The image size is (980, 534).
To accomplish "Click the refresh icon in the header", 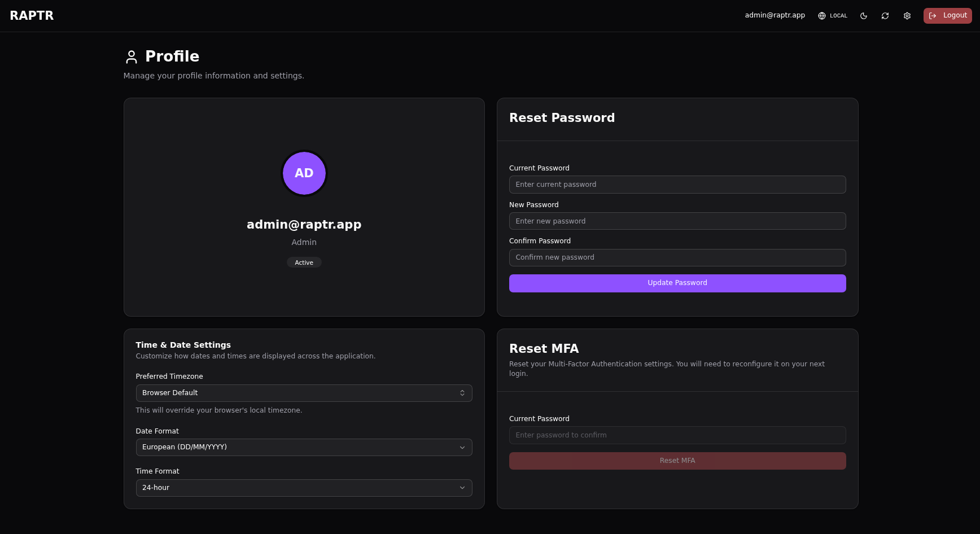I will (885, 15).
